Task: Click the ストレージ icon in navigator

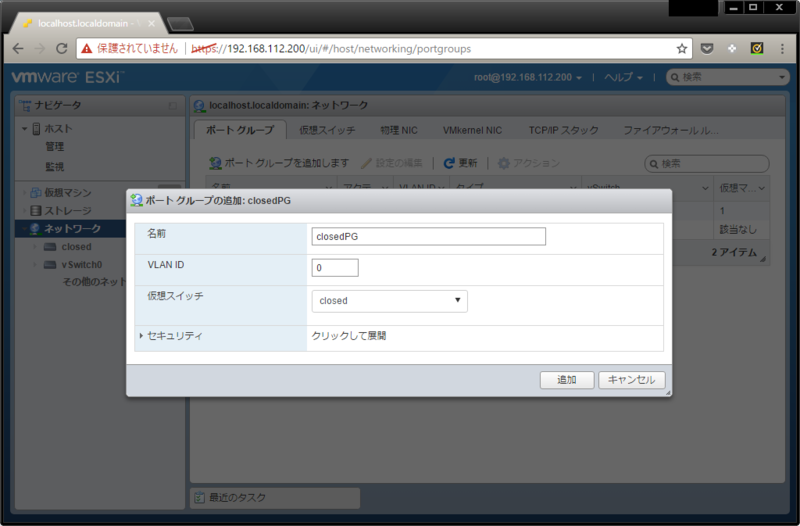Action: click(x=36, y=211)
